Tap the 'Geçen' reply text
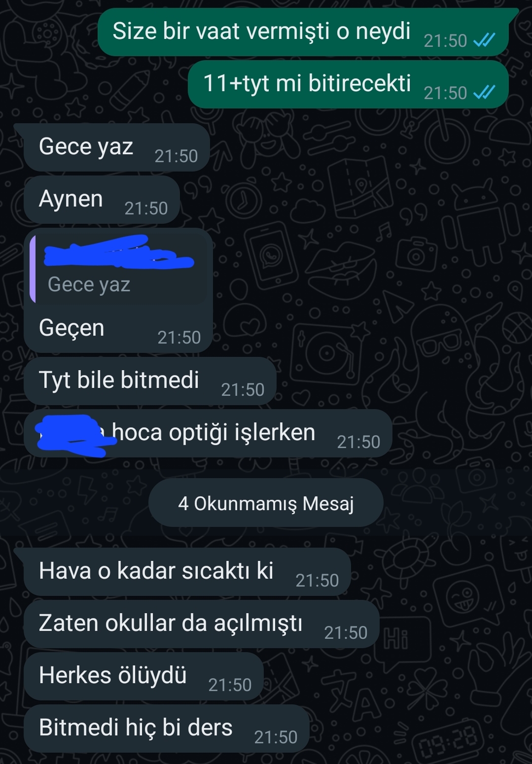Viewport: 532px width, 764px height. pyautogui.click(x=71, y=328)
